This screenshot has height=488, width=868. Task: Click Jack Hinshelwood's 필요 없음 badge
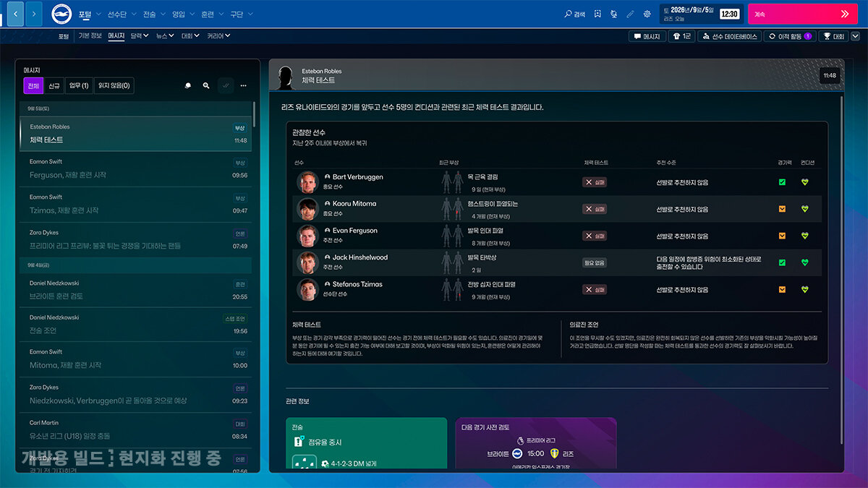(595, 262)
